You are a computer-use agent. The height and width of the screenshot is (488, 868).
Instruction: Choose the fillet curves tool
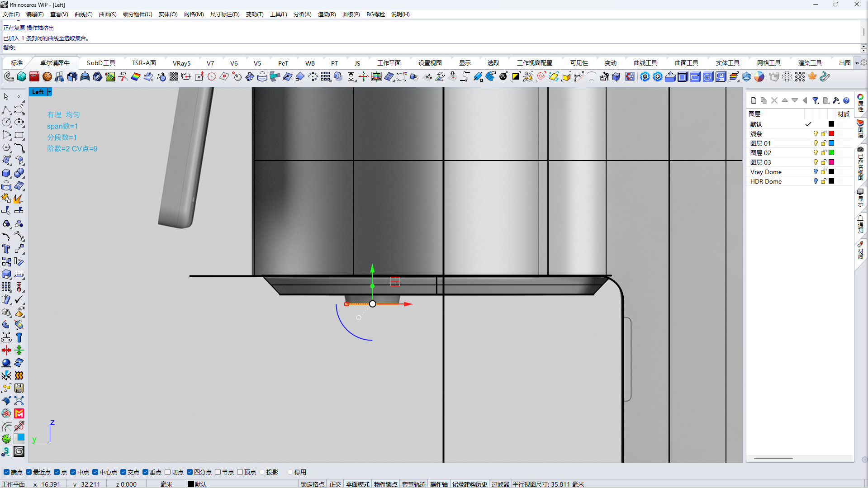tap(19, 148)
